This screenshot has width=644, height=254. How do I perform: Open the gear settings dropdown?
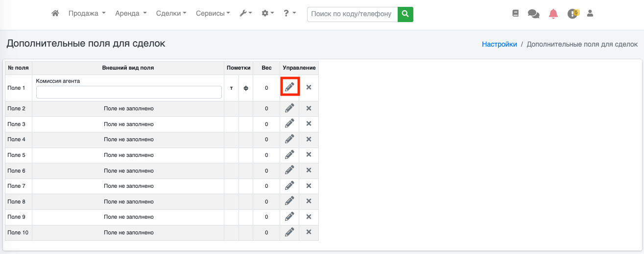pyautogui.click(x=268, y=14)
